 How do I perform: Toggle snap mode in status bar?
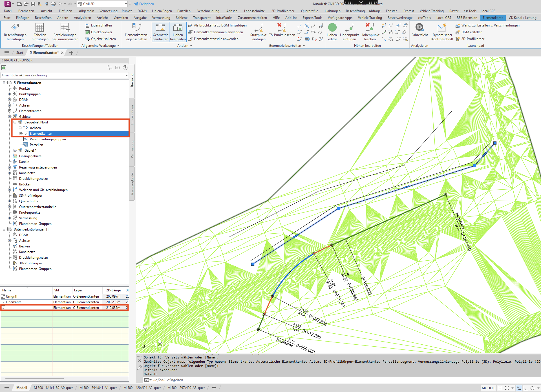[507, 388]
